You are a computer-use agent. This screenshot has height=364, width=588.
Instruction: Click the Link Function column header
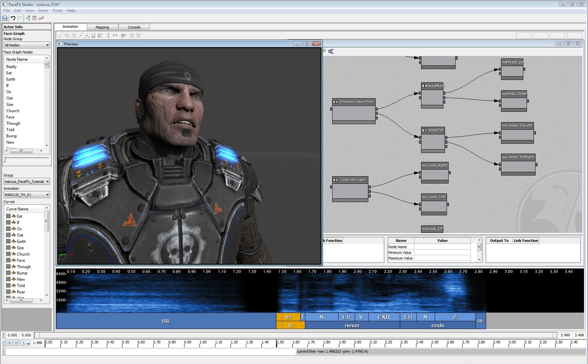pyautogui.click(x=526, y=241)
